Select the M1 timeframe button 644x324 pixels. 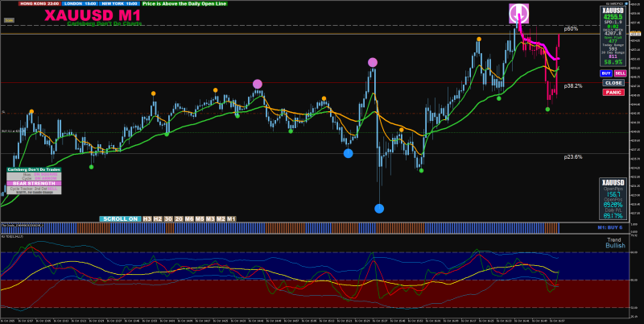tap(231, 218)
